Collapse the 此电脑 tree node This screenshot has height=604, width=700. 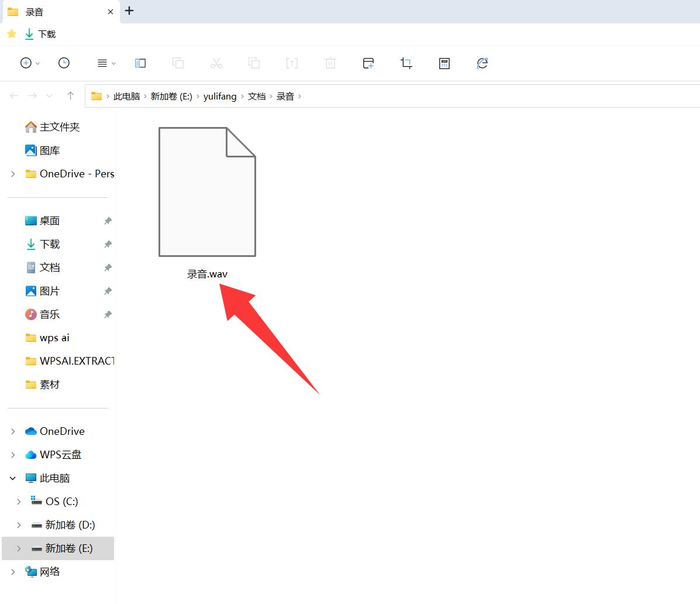click(13, 478)
